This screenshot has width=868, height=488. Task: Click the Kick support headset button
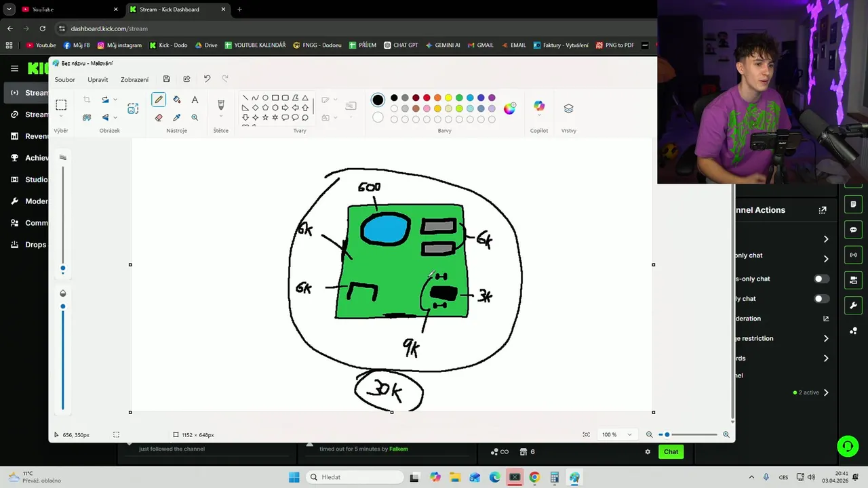coord(848,445)
